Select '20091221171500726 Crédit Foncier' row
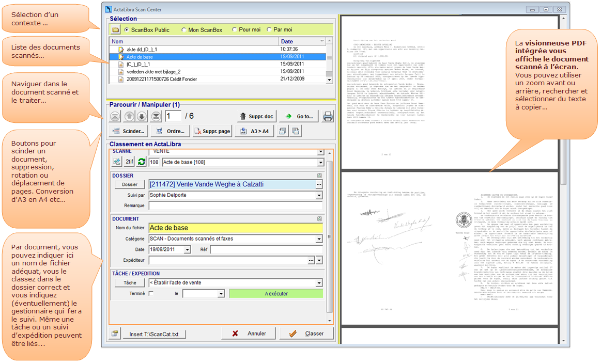The image size is (601, 364). [x=218, y=79]
